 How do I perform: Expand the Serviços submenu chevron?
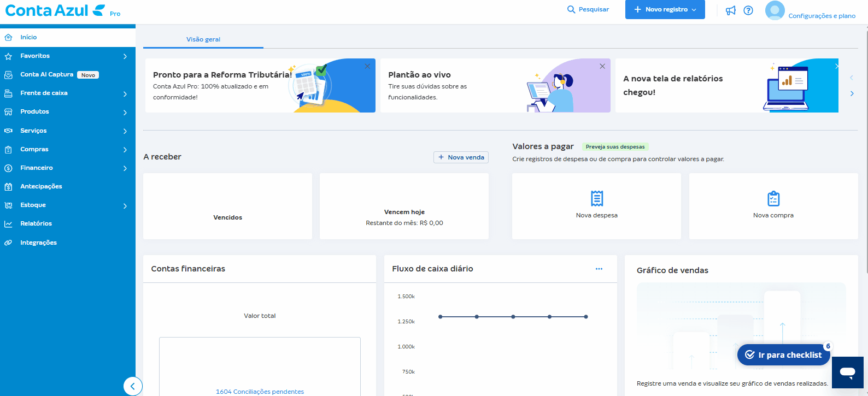click(x=125, y=131)
